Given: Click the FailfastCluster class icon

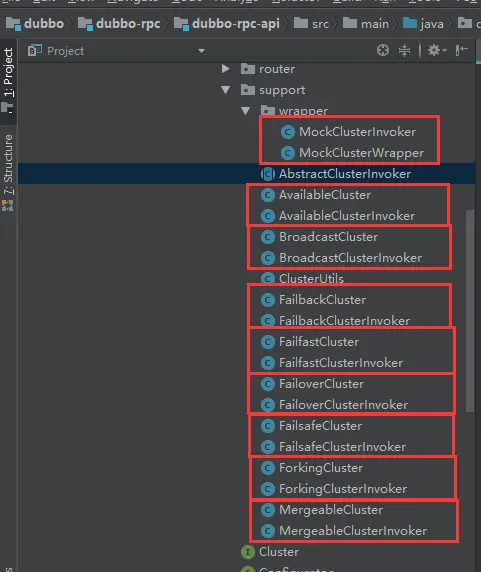Looking at the screenshot, I should click(268, 342).
